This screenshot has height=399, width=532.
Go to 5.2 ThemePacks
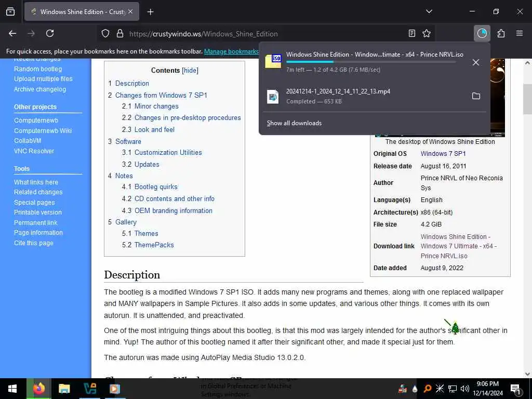tap(154, 245)
